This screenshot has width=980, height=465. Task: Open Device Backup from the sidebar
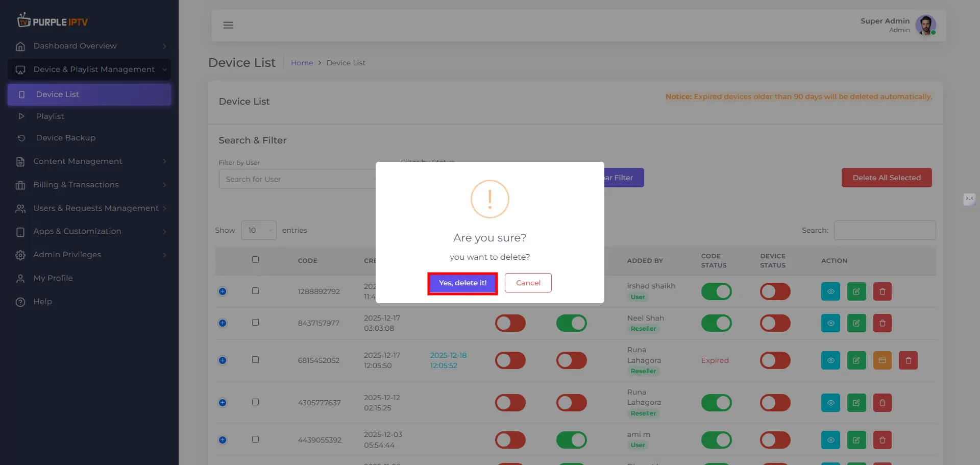pos(89,138)
